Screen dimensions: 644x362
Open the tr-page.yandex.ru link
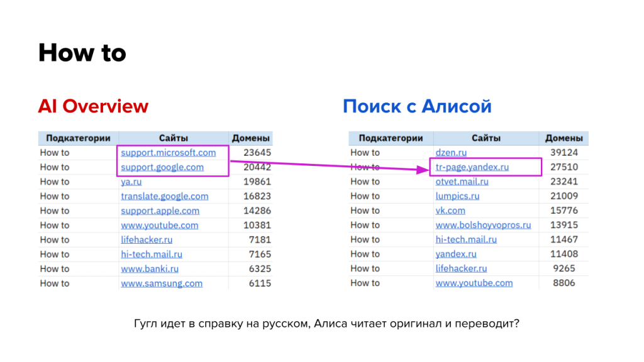[x=472, y=167]
